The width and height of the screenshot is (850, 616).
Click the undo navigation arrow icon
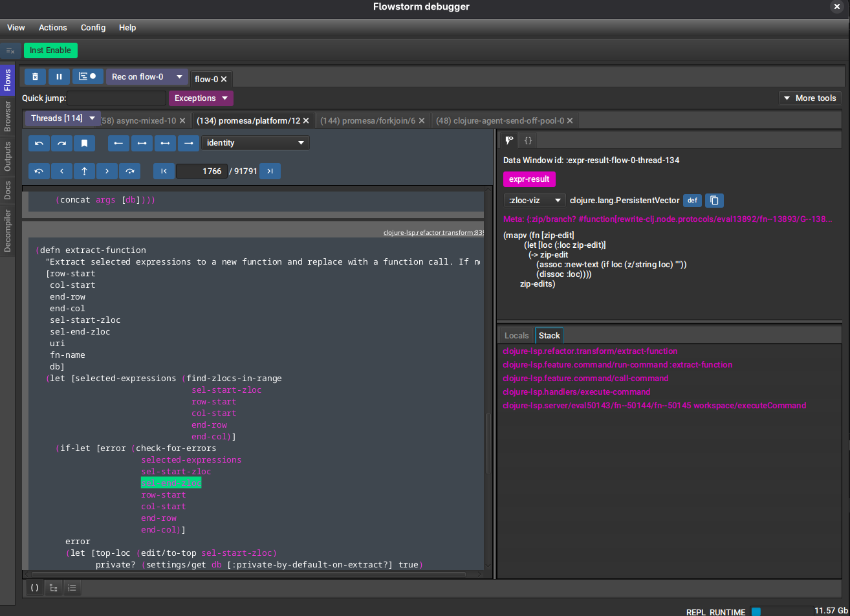(x=39, y=142)
